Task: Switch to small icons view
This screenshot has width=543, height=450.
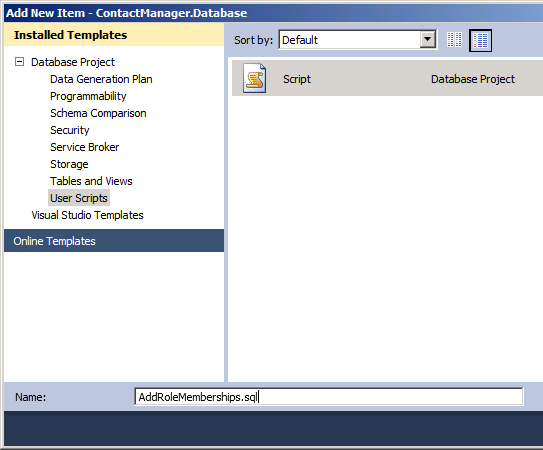Action: pyautogui.click(x=454, y=40)
